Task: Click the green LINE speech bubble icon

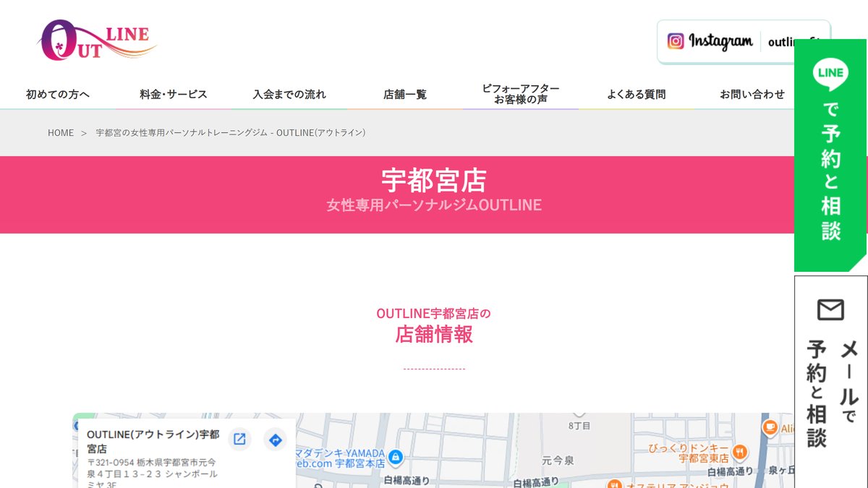Action: (830, 73)
